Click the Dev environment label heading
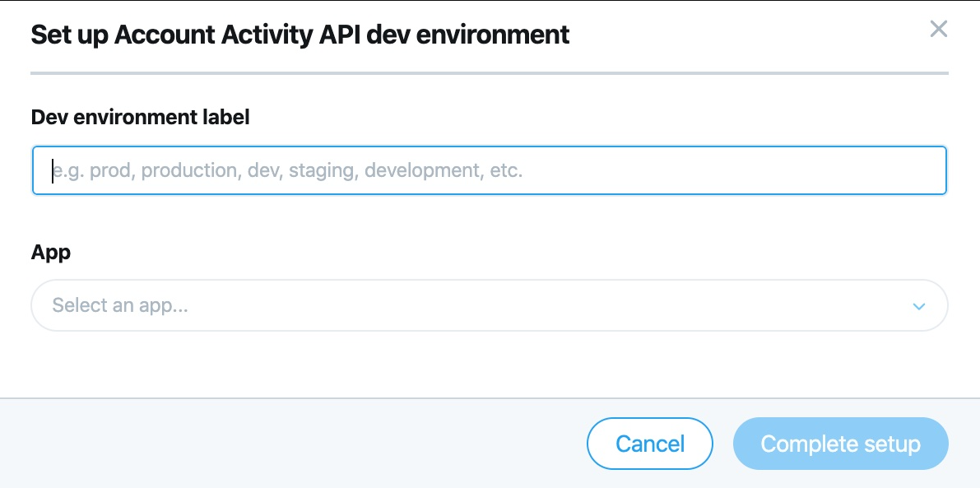Image resolution: width=980 pixels, height=488 pixels. pyautogui.click(x=140, y=117)
